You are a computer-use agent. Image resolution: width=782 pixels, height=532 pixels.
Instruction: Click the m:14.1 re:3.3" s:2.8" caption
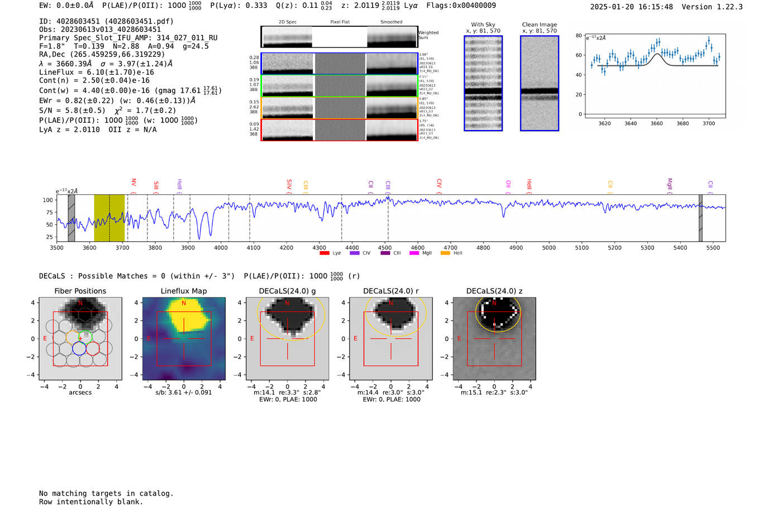pos(287,392)
